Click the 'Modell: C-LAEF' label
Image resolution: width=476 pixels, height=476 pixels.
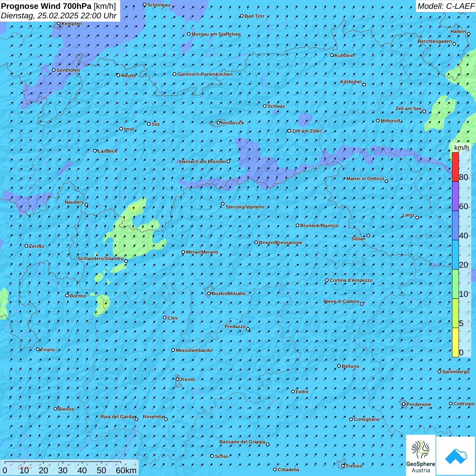446,6
